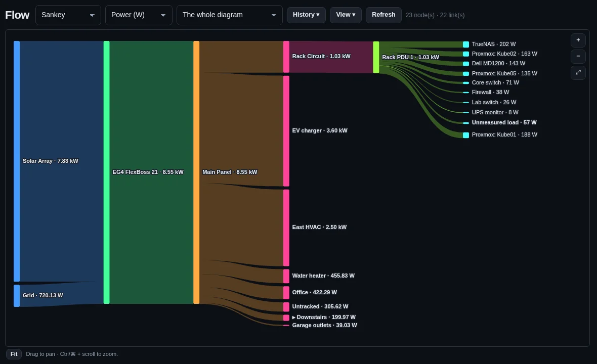
Task: Click the Lab switch 26 W label
Action: pos(494,102)
